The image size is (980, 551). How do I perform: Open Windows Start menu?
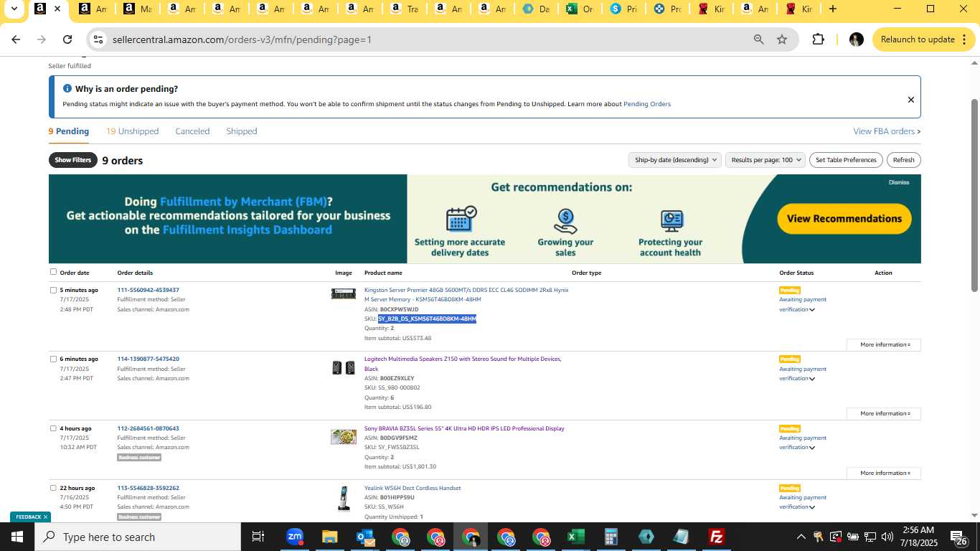click(17, 537)
